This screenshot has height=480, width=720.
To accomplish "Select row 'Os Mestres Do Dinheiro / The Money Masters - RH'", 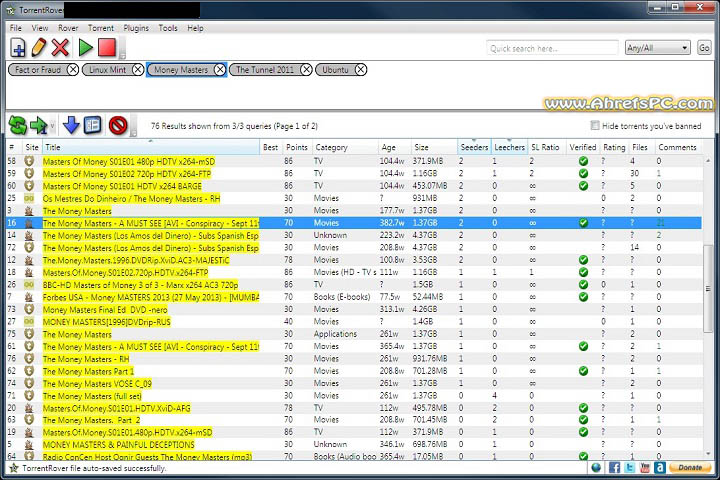I will pos(354,198).
